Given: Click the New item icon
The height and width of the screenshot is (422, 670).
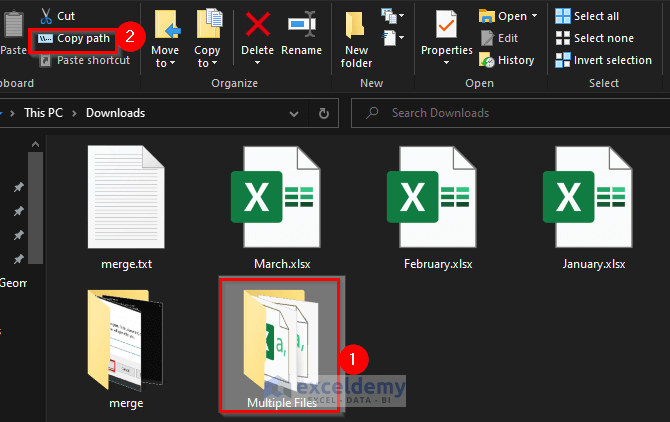Looking at the screenshot, I should click(388, 16).
